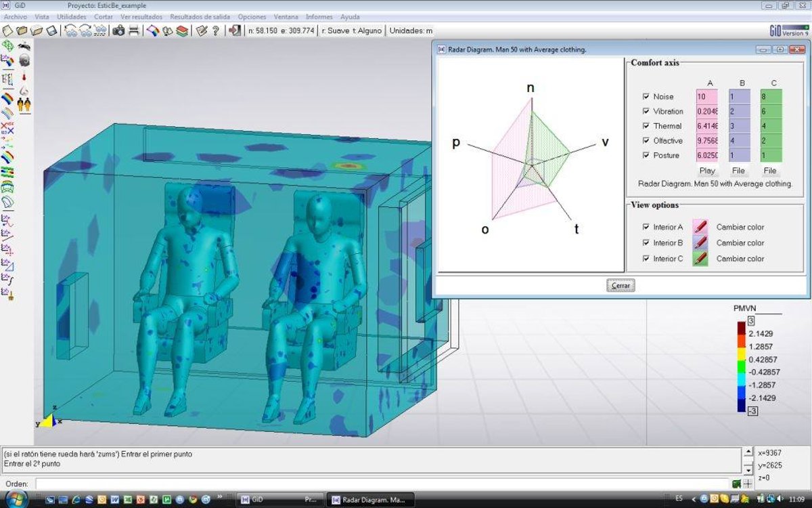
Task: Click the Windows Start orb on taskbar
Action: (16, 500)
